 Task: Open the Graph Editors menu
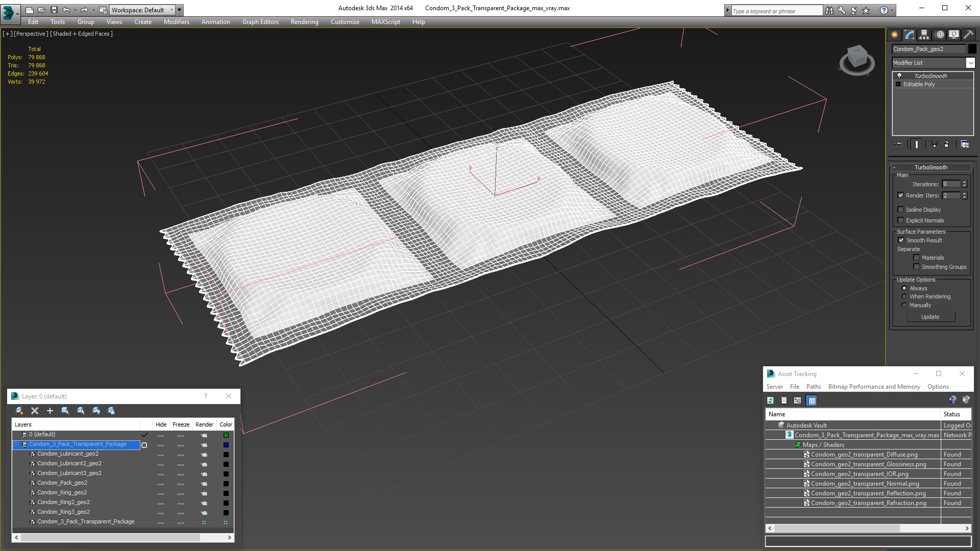(260, 22)
